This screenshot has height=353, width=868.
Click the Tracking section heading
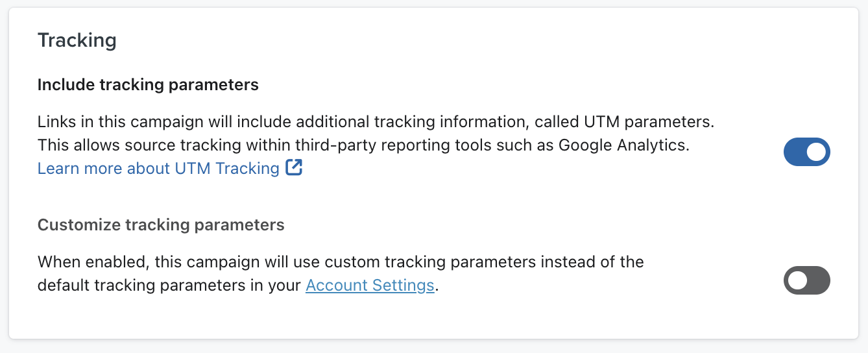click(x=77, y=40)
